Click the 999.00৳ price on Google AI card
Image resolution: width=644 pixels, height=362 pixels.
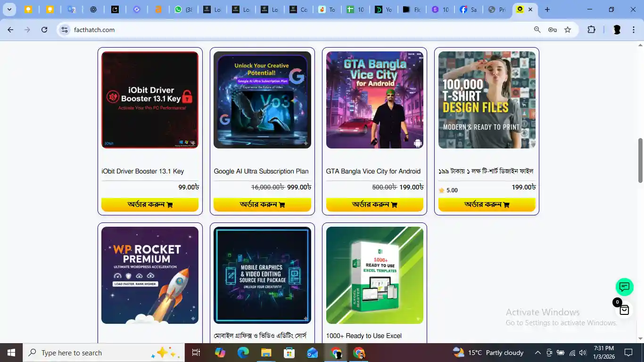(299, 187)
